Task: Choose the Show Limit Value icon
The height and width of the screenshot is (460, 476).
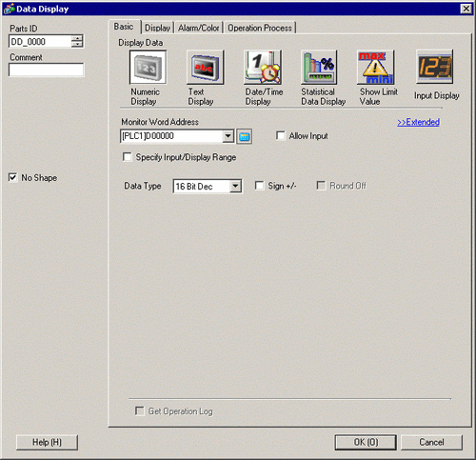Action: tap(376, 67)
